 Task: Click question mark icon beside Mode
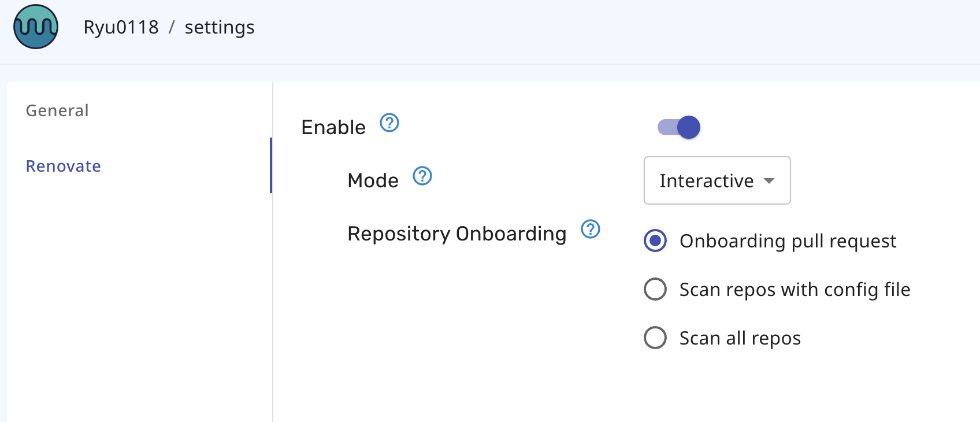click(422, 176)
